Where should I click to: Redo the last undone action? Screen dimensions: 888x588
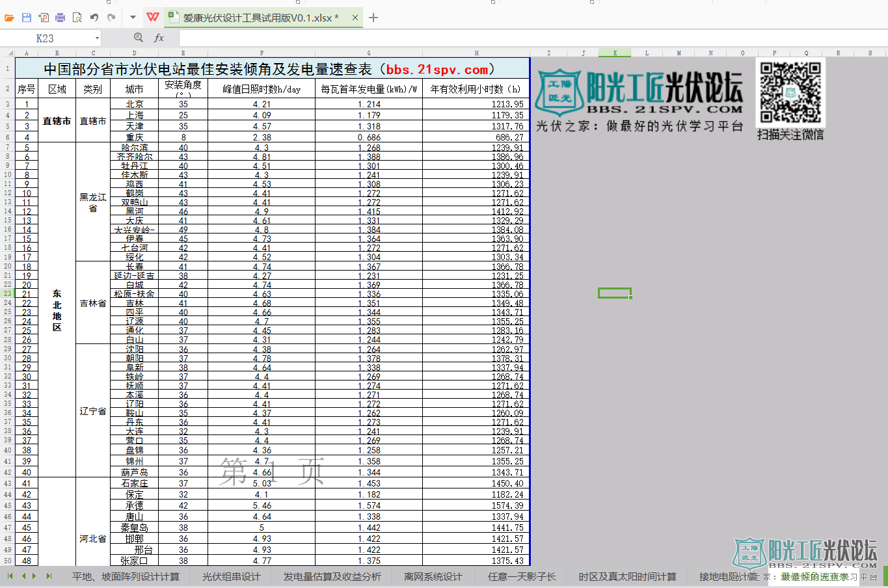[x=111, y=18]
